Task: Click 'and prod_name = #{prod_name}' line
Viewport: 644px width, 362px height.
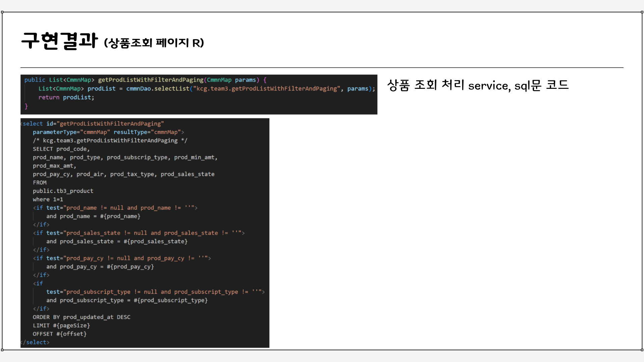Action: (x=93, y=216)
